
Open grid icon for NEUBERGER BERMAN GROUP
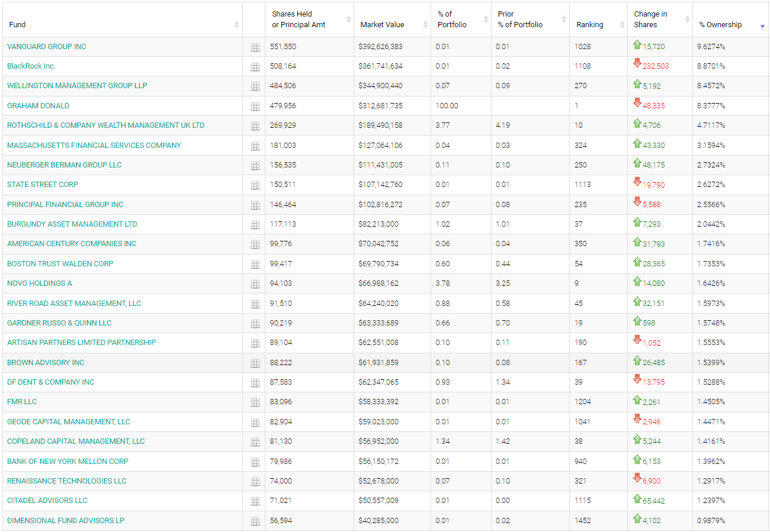[x=255, y=166]
